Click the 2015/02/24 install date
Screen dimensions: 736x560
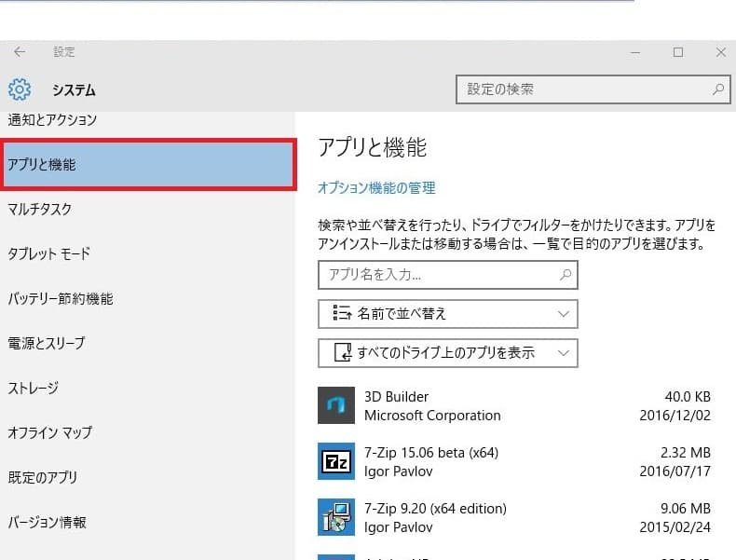[675, 527]
